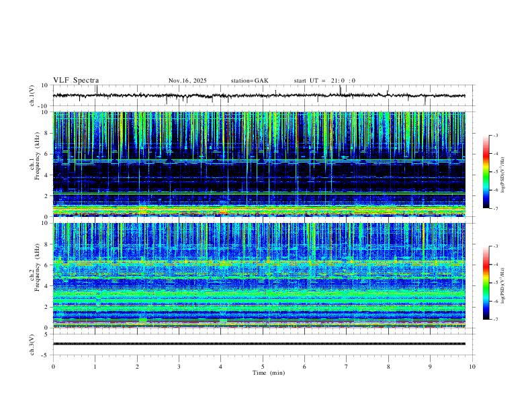Click the "-4" label on ch.2 color bar
The height and width of the screenshot is (411, 532).
click(x=496, y=264)
